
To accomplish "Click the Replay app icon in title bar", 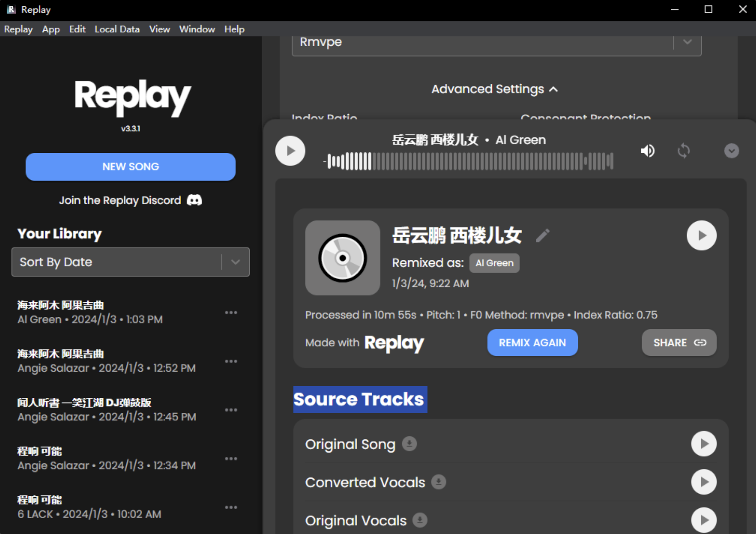I will 11,10.
